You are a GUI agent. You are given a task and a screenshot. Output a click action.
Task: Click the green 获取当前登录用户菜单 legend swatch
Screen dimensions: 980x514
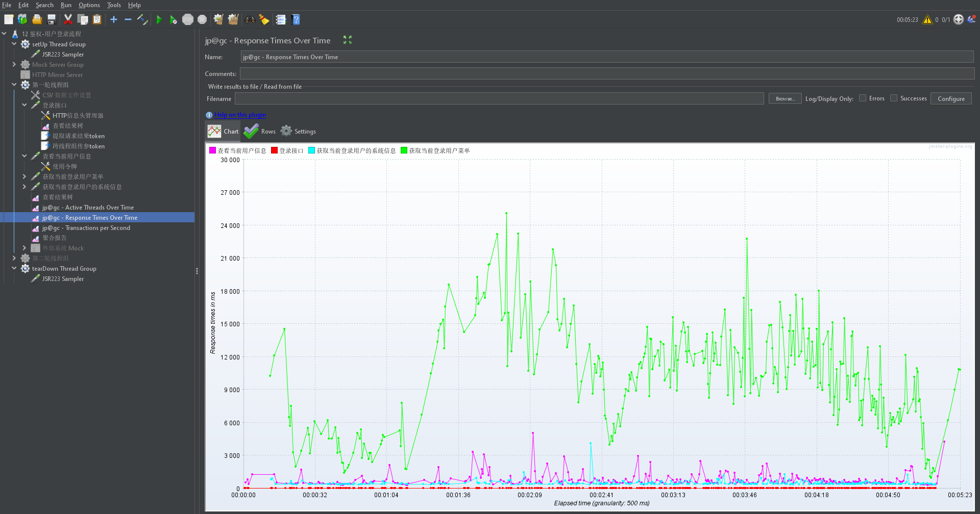404,150
